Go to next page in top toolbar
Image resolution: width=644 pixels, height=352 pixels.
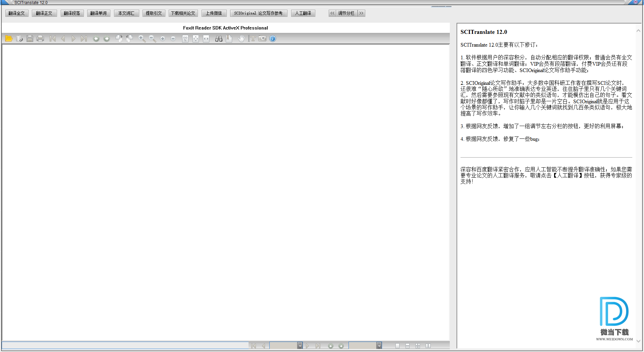(73, 39)
